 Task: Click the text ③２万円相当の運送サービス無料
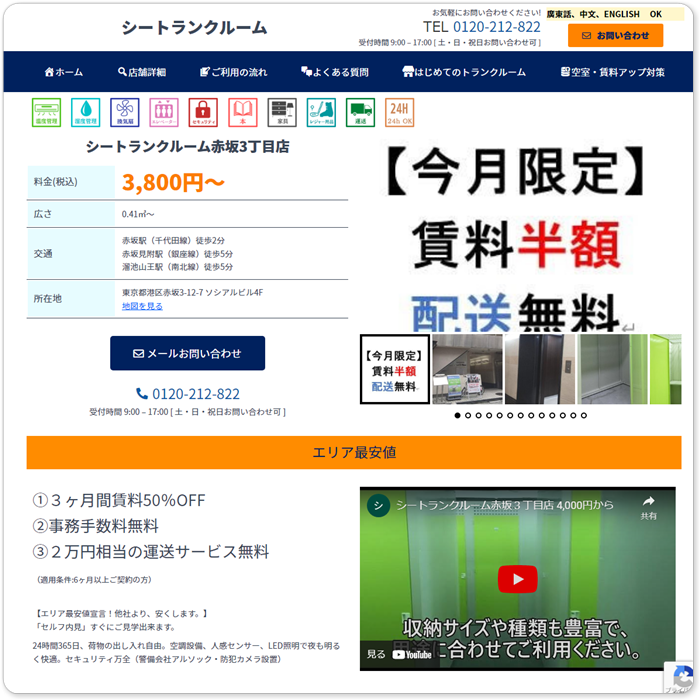pyautogui.click(x=151, y=552)
